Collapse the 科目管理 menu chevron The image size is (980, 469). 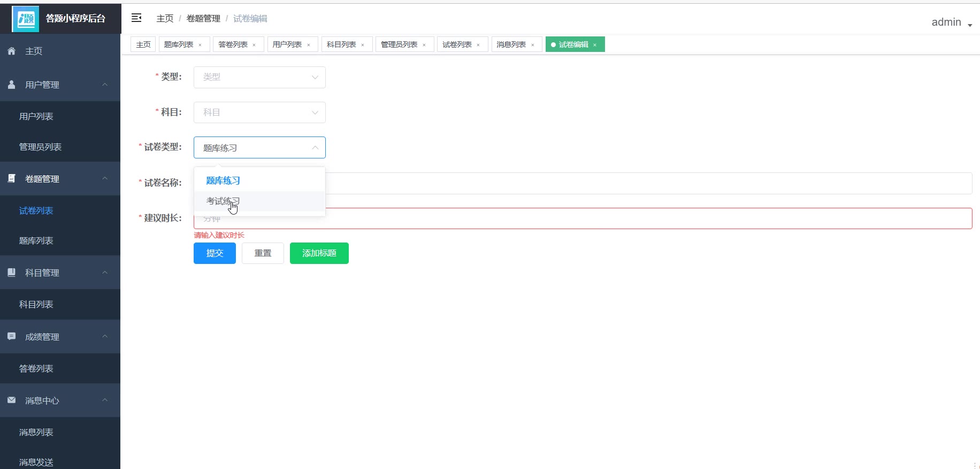coord(105,273)
